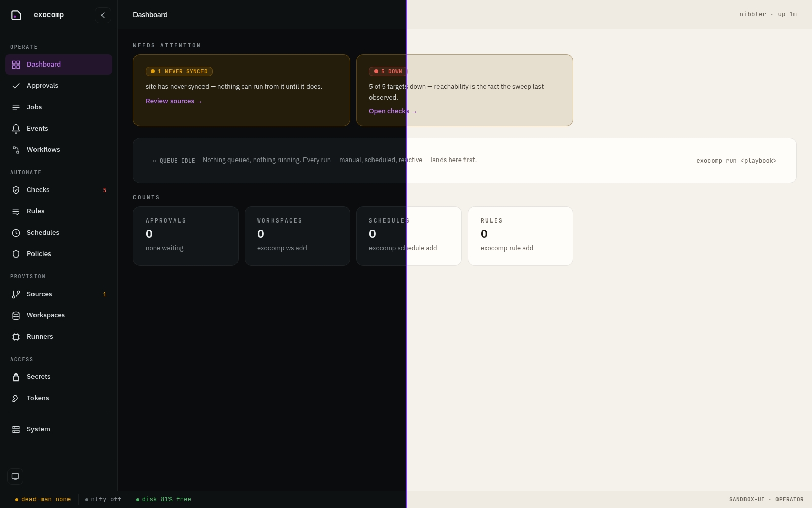Click the Sources badge count 1
Screen dimensions: 812x508
click(105, 294)
